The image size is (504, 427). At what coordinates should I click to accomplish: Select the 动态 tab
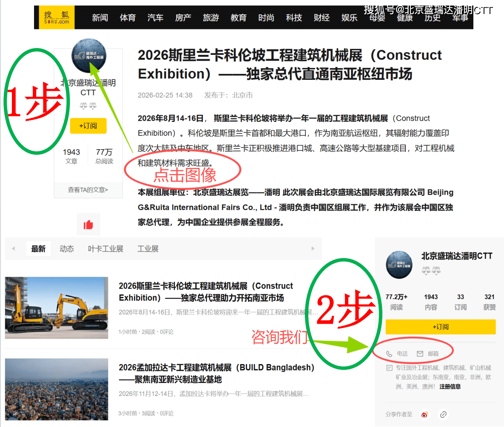(x=67, y=249)
